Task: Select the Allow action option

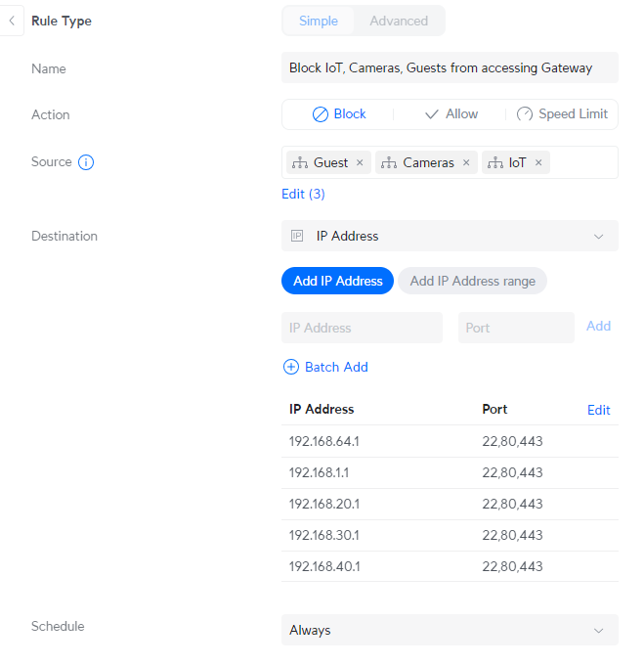Action: 451,114
